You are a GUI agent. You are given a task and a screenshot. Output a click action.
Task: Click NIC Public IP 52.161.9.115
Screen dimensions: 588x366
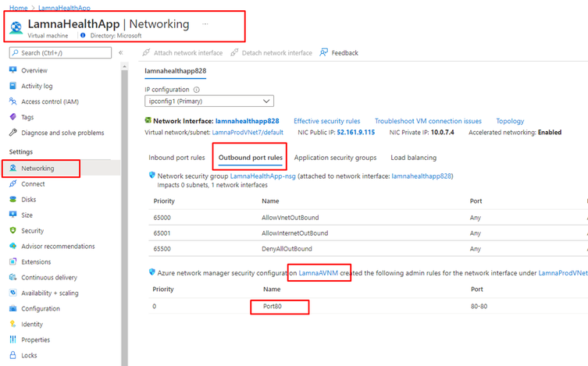click(355, 132)
